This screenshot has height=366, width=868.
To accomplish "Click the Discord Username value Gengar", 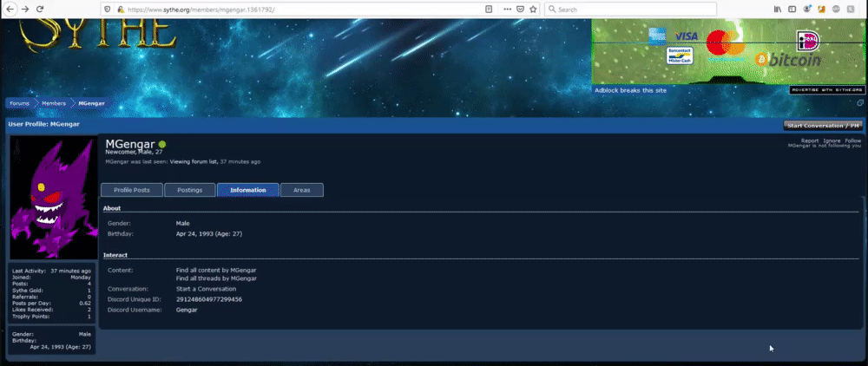I will (x=187, y=310).
